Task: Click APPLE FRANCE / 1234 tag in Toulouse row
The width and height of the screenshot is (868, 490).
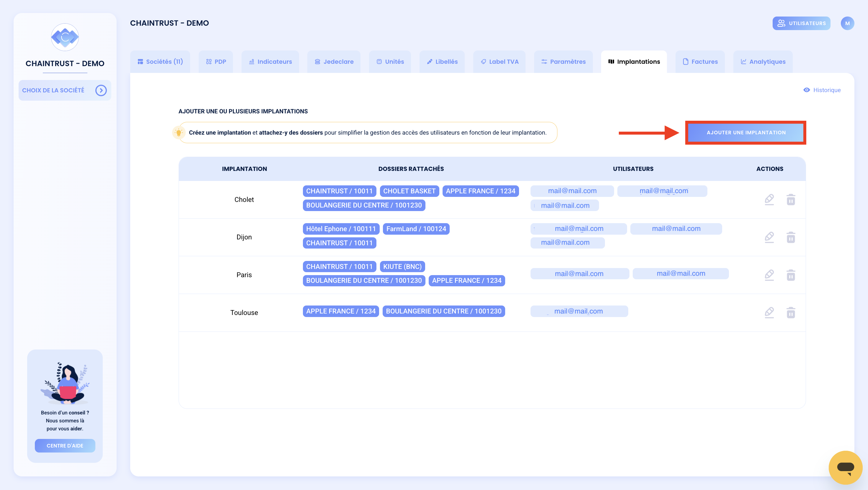Action: [x=341, y=311]
